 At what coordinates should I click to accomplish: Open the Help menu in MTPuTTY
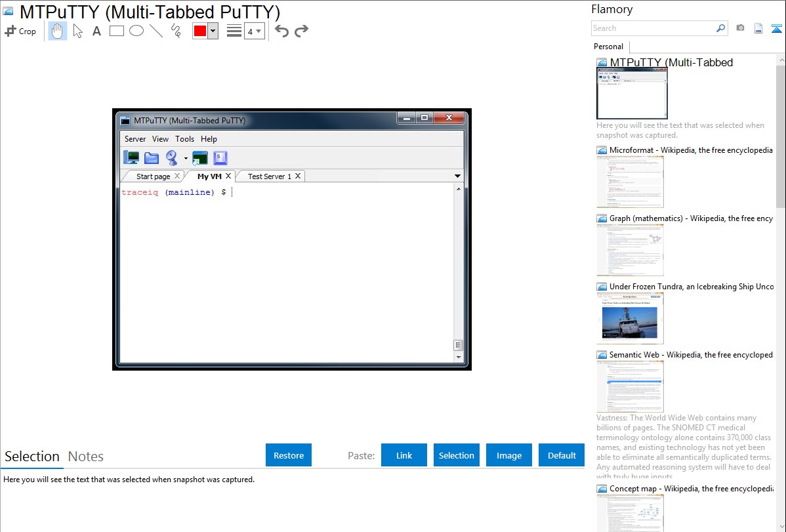[x=209, y=139]
